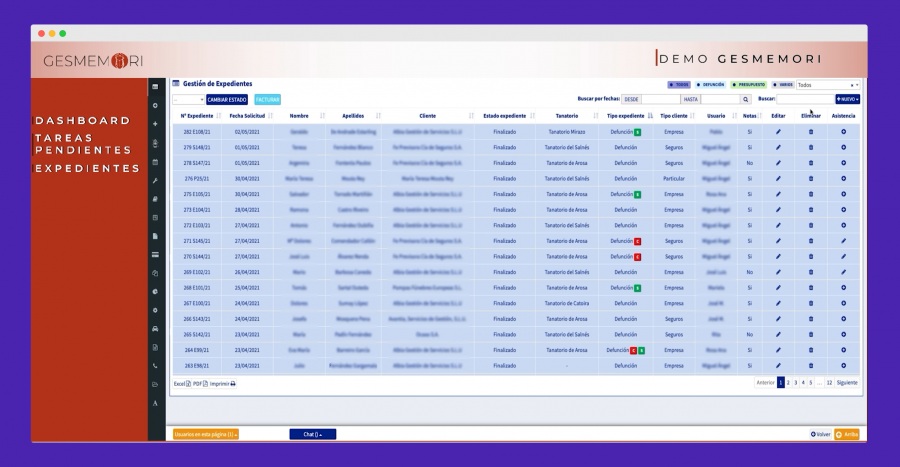
Task: Jump to page 12 of results
Action: tap(829, 383)
